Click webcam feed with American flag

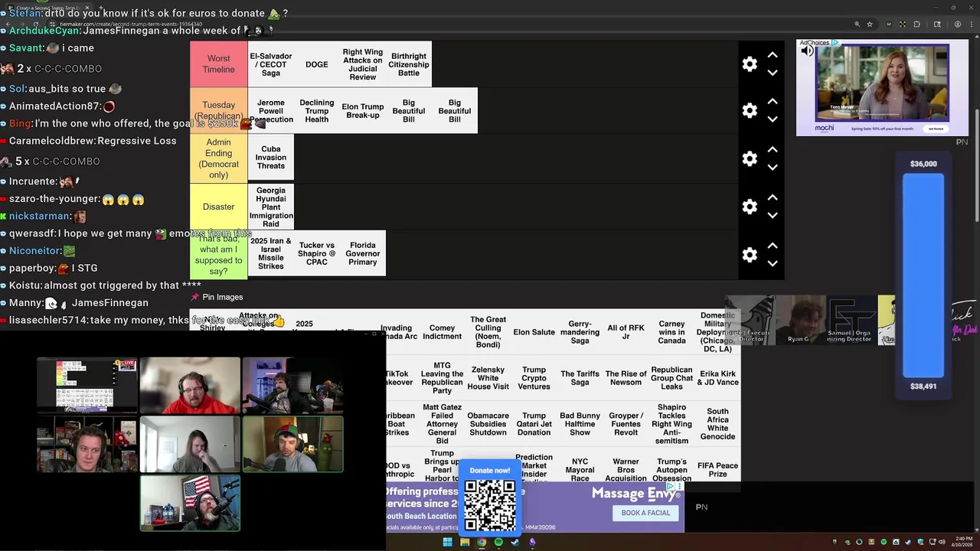[x=190, y=503]
